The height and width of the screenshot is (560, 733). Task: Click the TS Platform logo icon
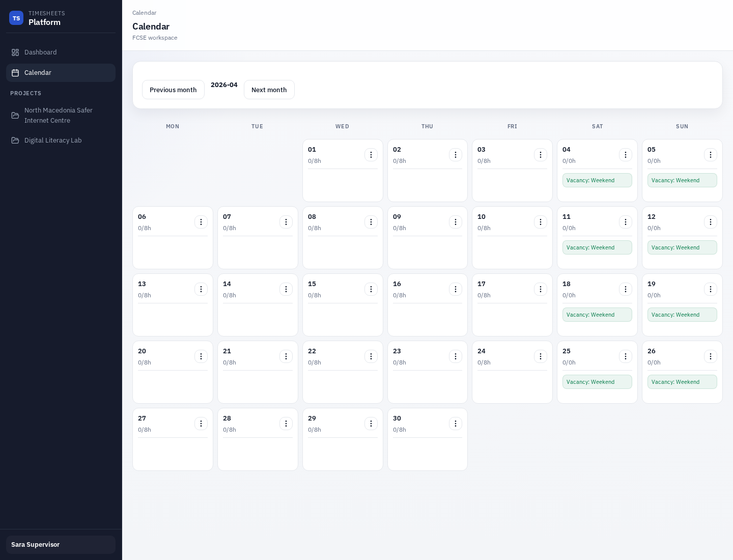coord(16,18)
